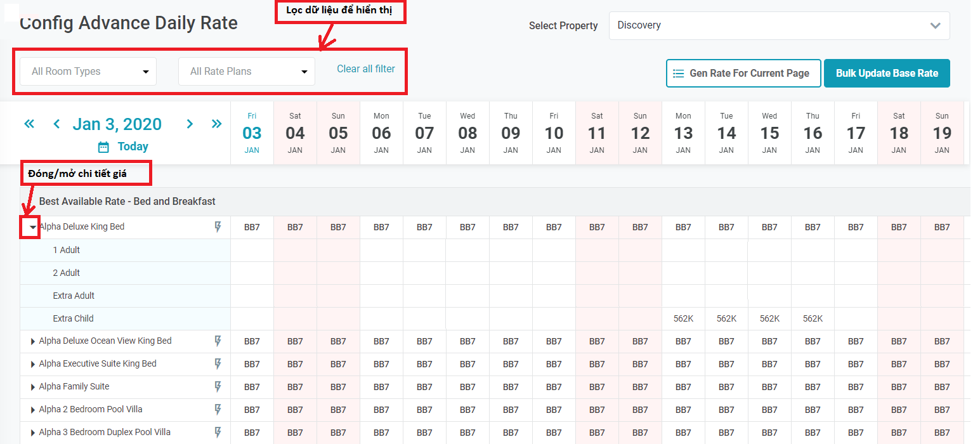Click the calendar icon beside Today
Screen dimensions: 980x444
click(103, 147)
